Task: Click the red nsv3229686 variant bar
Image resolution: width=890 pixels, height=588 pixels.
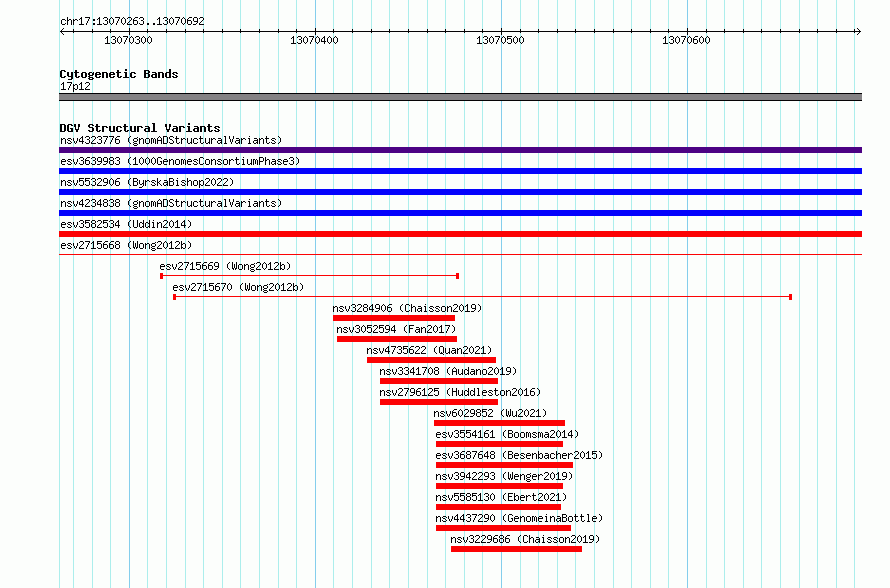Action: [517, 549]
